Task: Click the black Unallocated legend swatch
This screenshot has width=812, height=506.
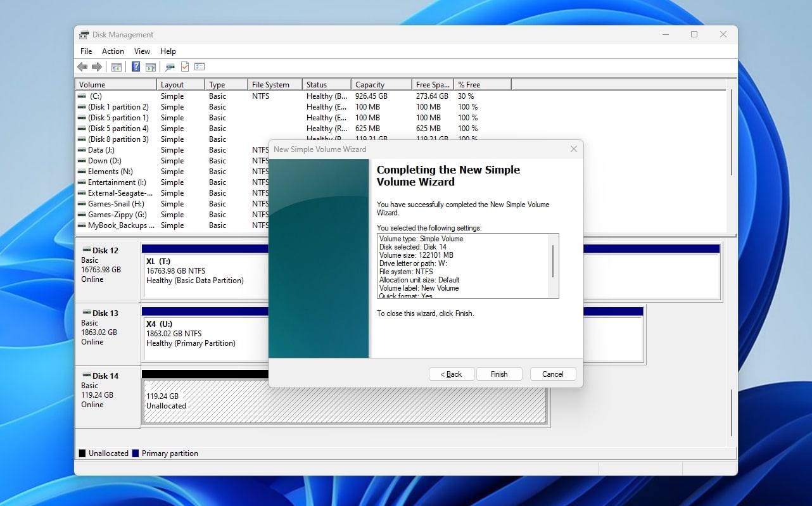Action: pyautogui.click(x=82, y=453)
